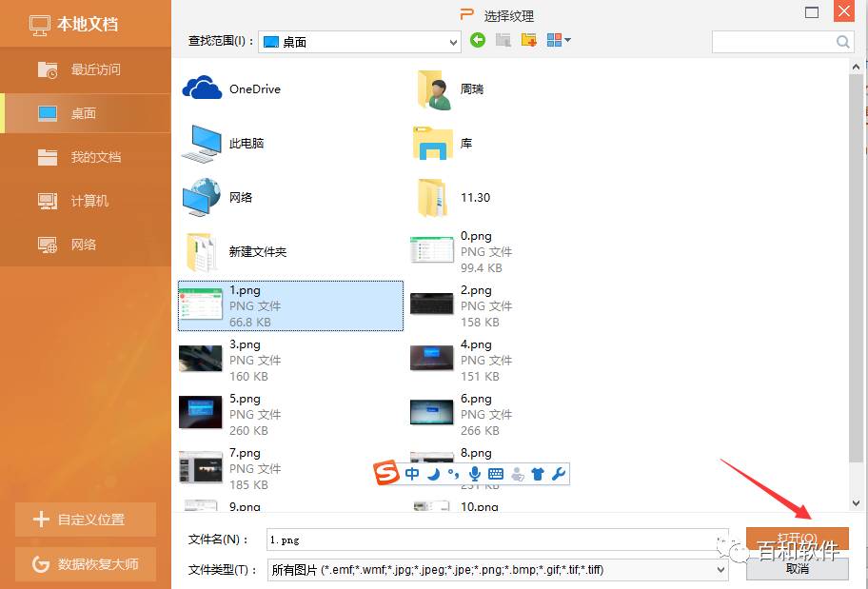868x589 pixels.
Task: Click the search magnifier icon
Action: point(843,42)
